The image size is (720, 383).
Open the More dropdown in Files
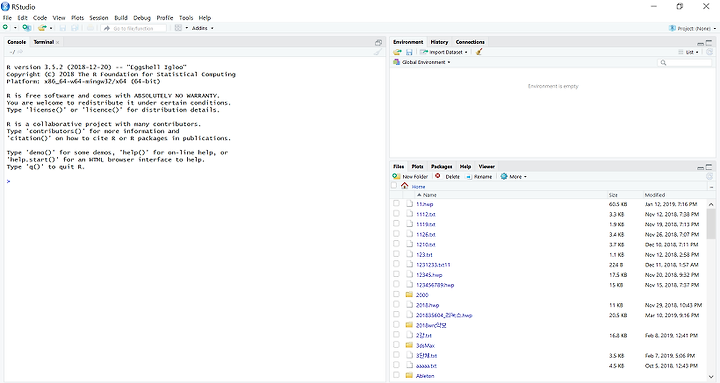(514, 176)
